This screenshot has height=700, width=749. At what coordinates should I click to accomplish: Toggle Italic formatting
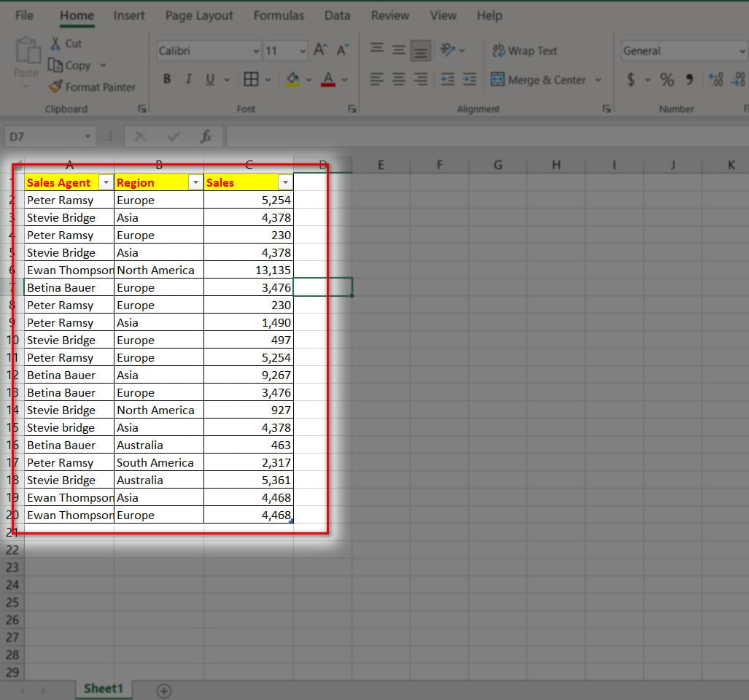[188, 79]
